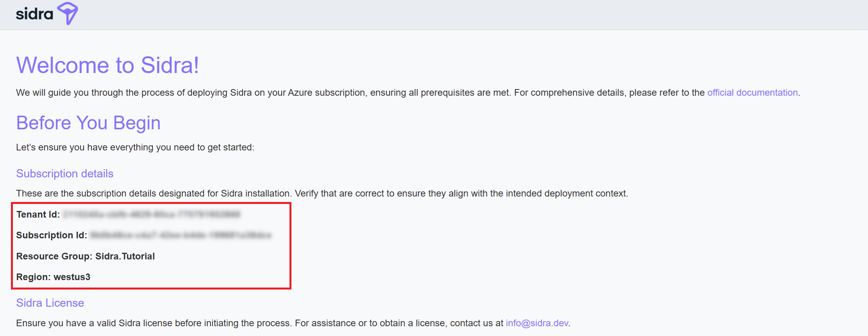Click the Sidra.Tutorial resource group value
Image resolution: width=868 pixels, height=336 pixels.
click(125, 256)
